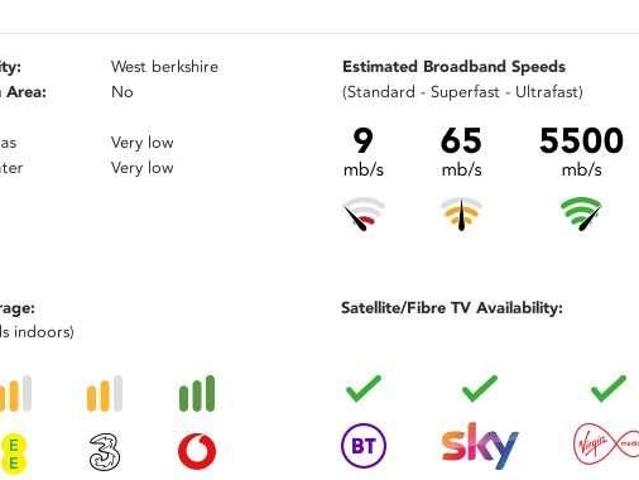The height and width of the screenshot is (480, 639).
Task: Click the Three network logo
Action: (105, 451)
